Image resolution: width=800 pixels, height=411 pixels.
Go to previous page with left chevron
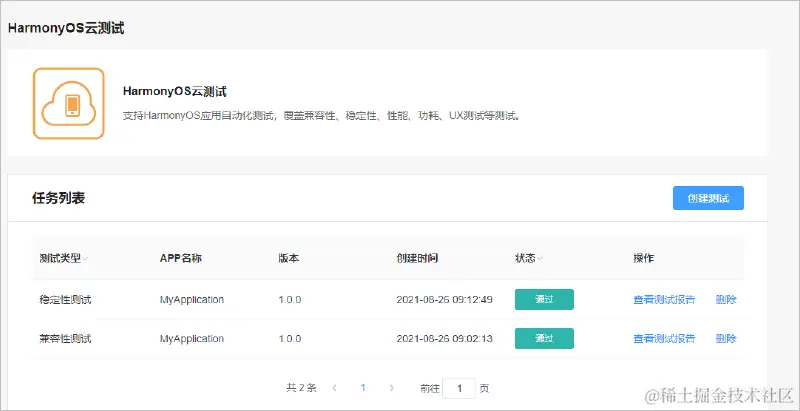pos(335,388)
